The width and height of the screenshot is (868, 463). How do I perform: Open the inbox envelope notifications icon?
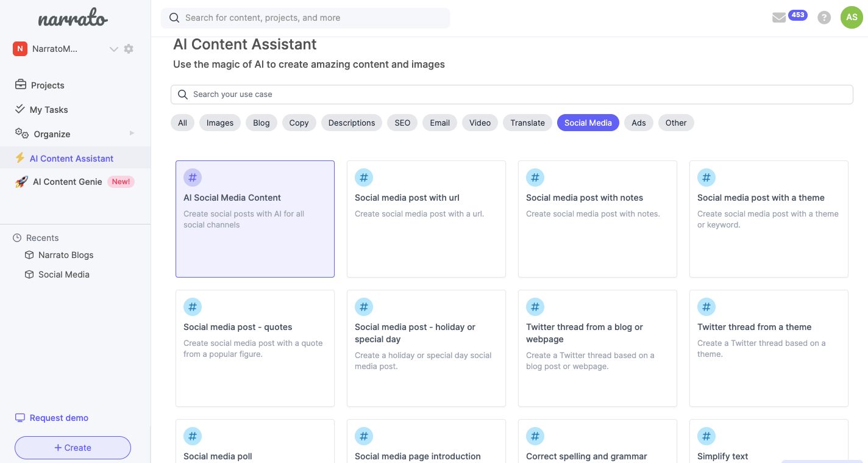[779, 18]
